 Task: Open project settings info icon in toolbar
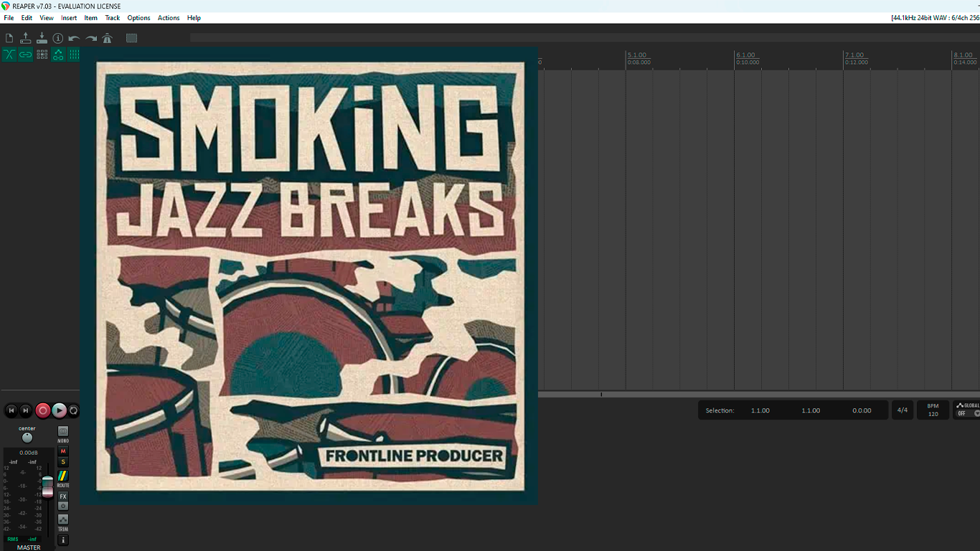58,38
